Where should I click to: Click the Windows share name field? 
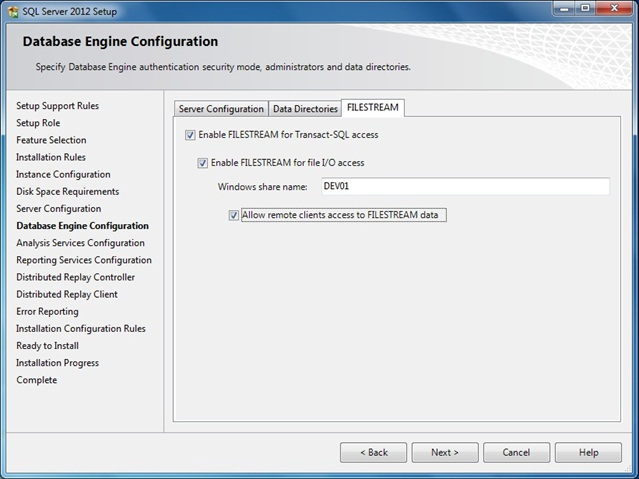pos(465,186)
